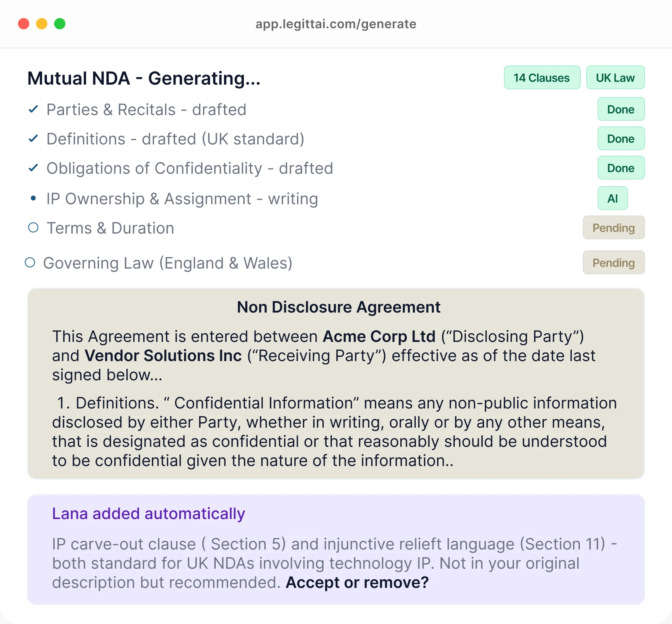Click the Non Disclosure Agreement preview area
The image size is (672, 624).
pyautogui.click(x=336, y=380)
